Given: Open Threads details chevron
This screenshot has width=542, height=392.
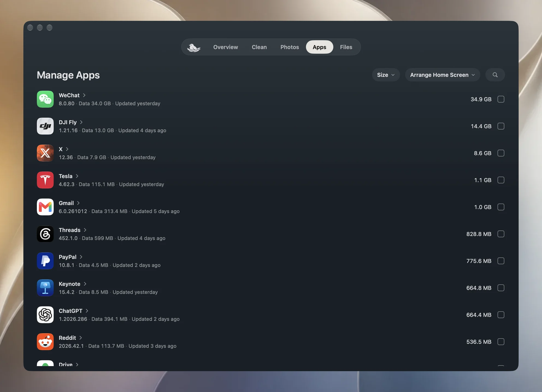Looking at the screenshot, I should coord(85,230).
